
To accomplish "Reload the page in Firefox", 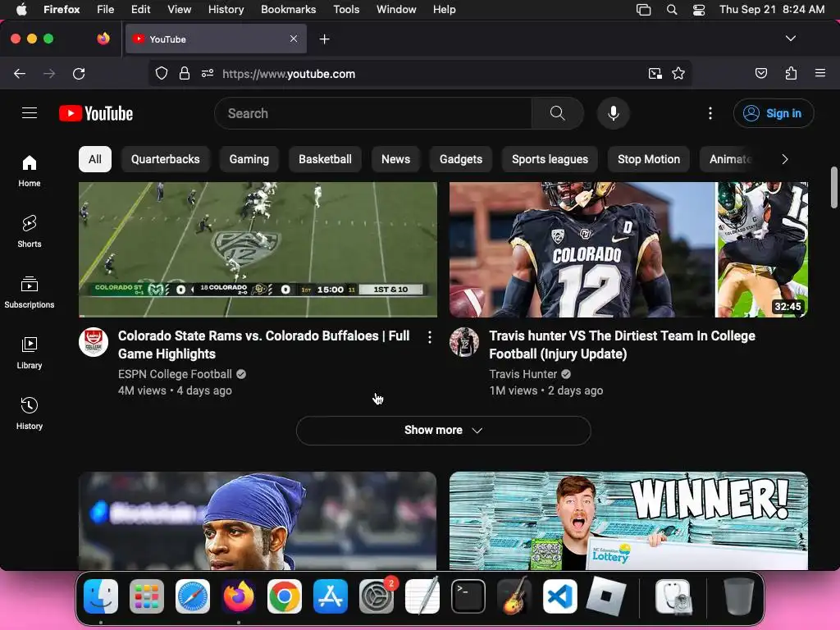I will (79, 73).
